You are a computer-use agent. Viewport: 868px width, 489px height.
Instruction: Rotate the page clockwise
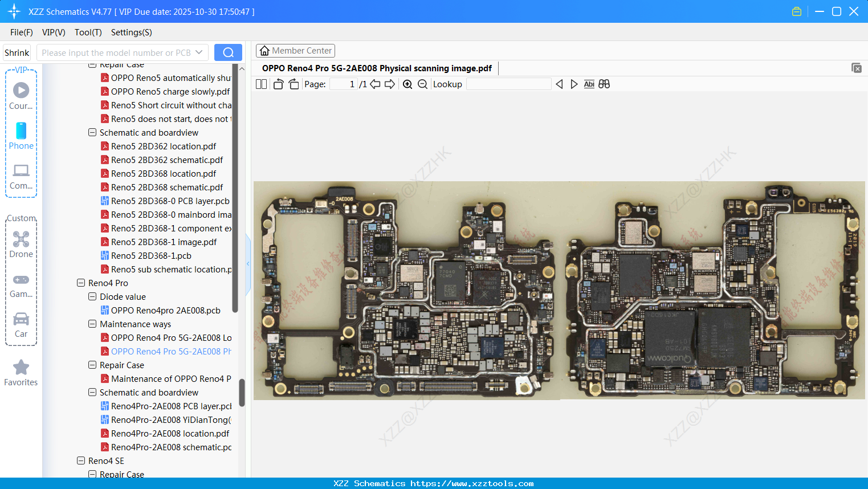point(294,84)
